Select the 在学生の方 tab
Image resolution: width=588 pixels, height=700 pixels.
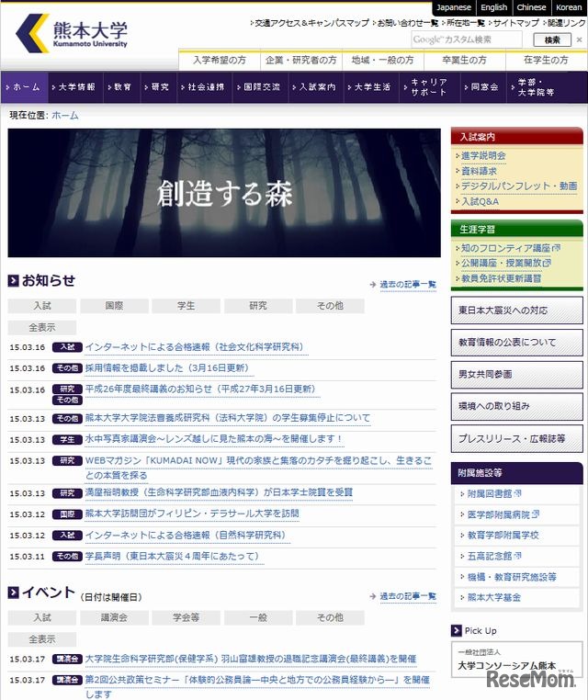[546, 60]
